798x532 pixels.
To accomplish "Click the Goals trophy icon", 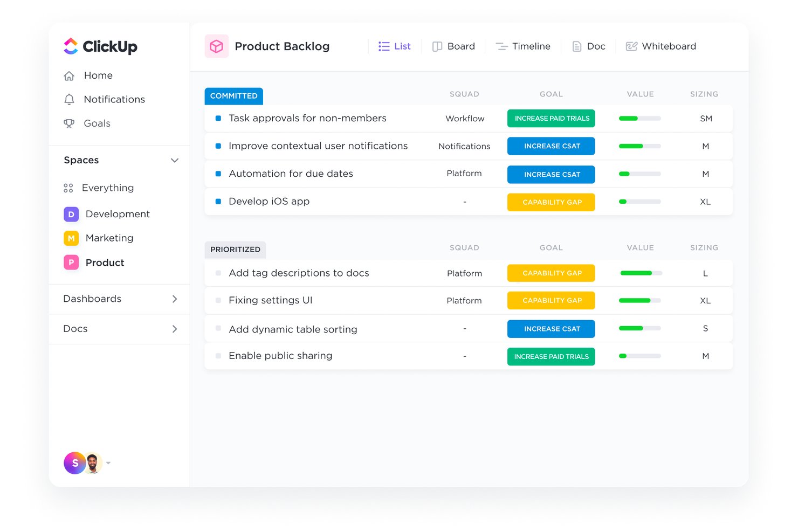I will point(69,123).
